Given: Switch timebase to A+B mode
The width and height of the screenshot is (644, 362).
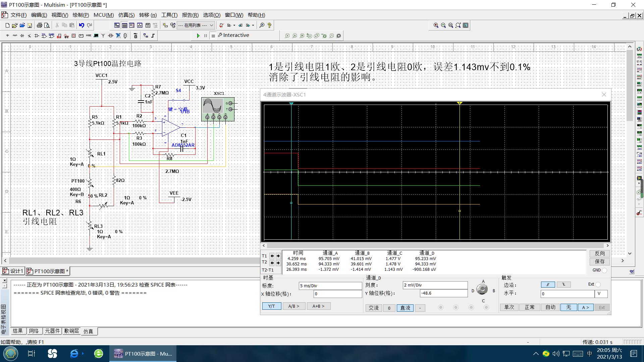Looking at the screenshot, I should tap(318, 306).
